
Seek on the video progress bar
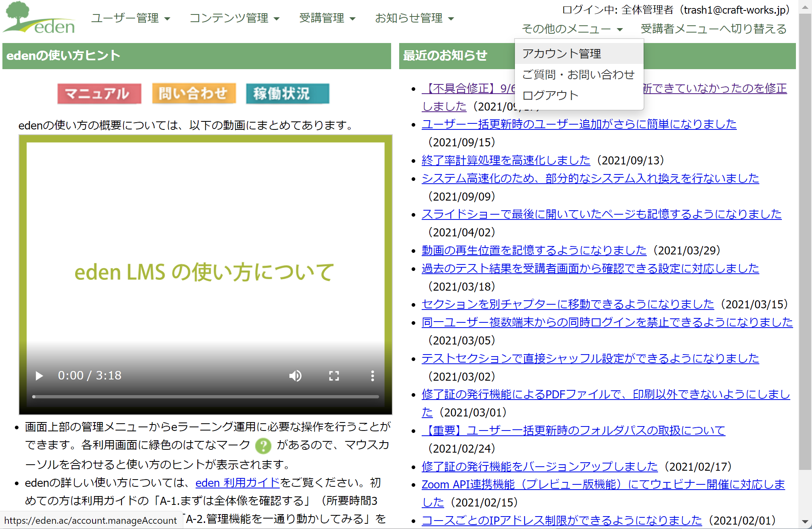(205, 397)
